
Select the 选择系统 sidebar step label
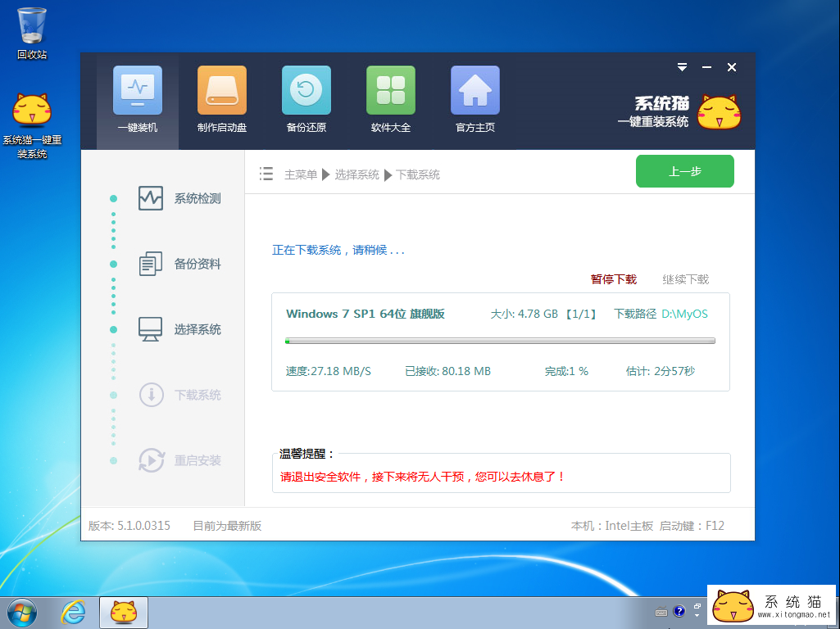(198, 329)
